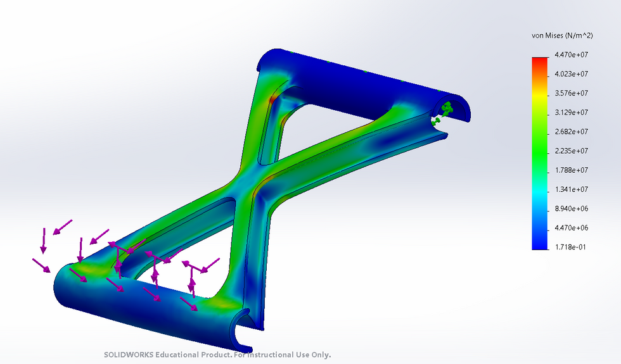
Task: Select the legend value 2.682e+07
Action: click(x=571, y=132)
